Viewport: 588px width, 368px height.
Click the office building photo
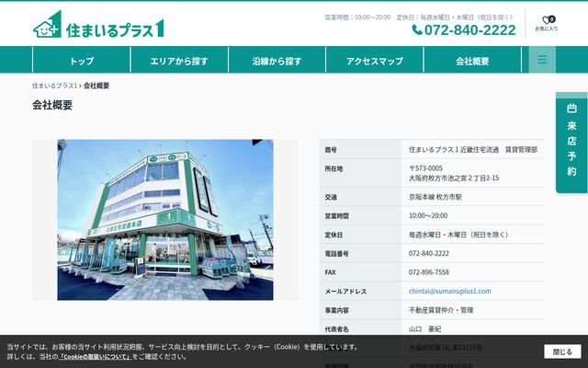tap(165, 220)
